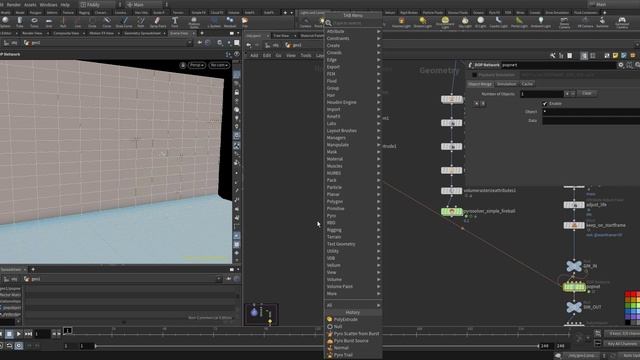Screen dimensions: 640x360
Task: Select the Sky Light shelf tool
Action: [x=465, y=22]
